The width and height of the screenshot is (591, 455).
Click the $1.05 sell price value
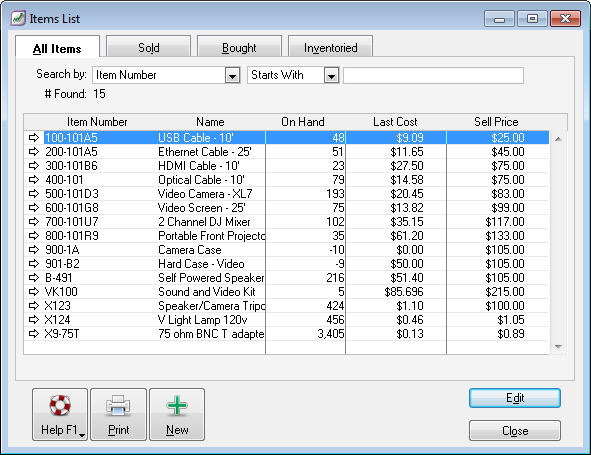point(511,320)
